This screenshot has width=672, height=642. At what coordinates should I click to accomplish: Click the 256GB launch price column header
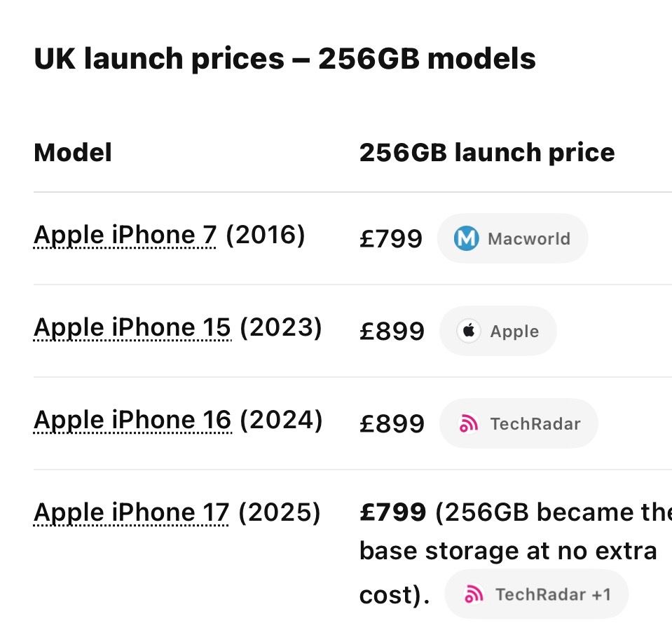click(487, 153)
